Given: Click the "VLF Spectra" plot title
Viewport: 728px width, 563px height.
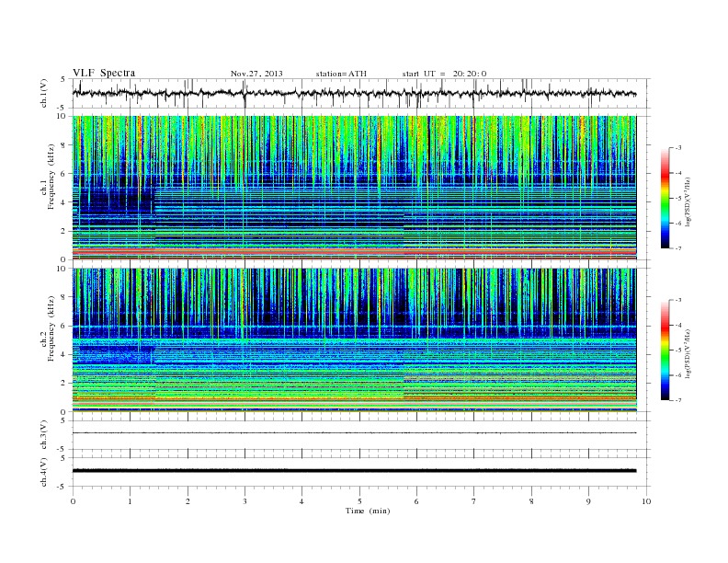Looking at the screenshot, I should 104,73.
